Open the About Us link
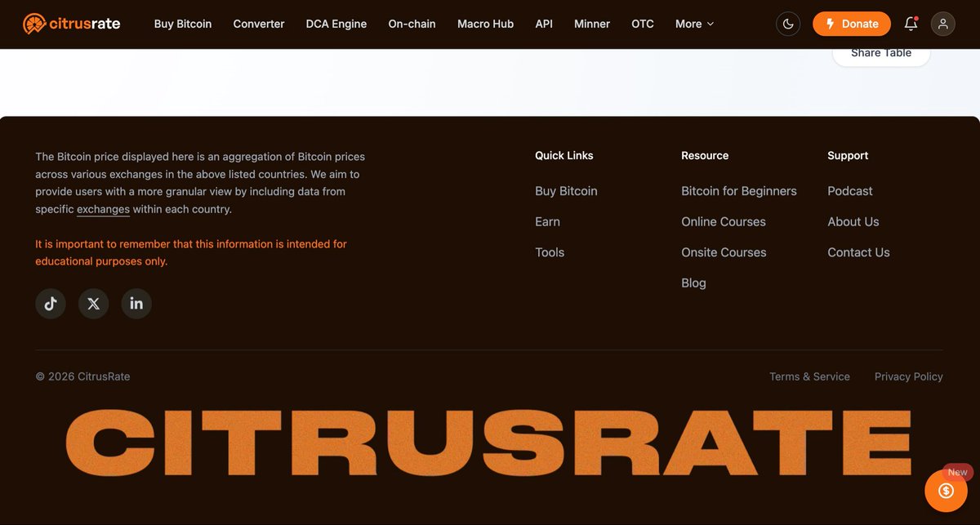Image resolution: width=980 pixels, height=525 pixels. tap(853, 222)
